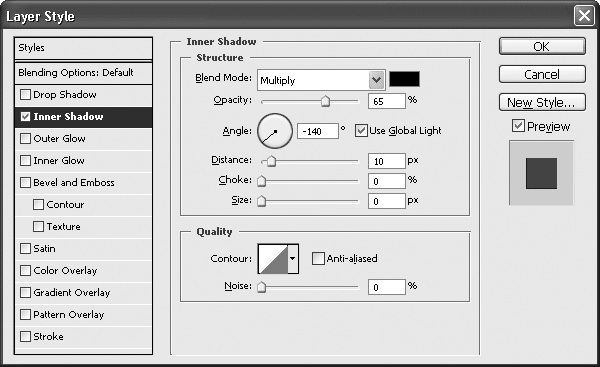Select the Styles panel entry

point(83,48)
